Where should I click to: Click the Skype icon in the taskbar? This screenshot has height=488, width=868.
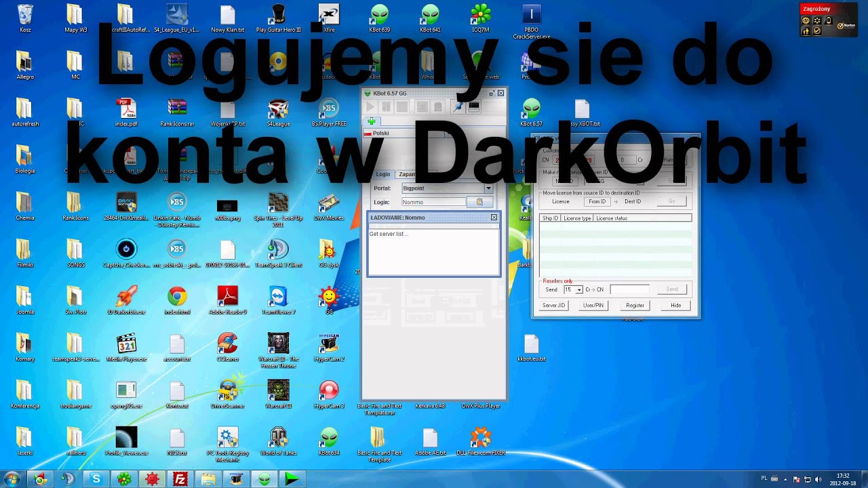click(96, 479)
